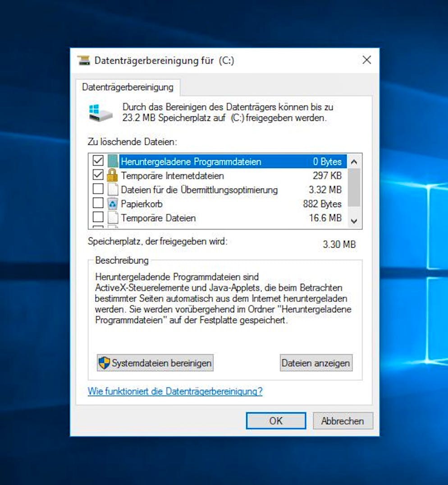The width and height of the screenshot is (448, 485).
Task: Click the file icon beside Temporäre Dateien
Action: pyautogui.click(x=113, y=218)
